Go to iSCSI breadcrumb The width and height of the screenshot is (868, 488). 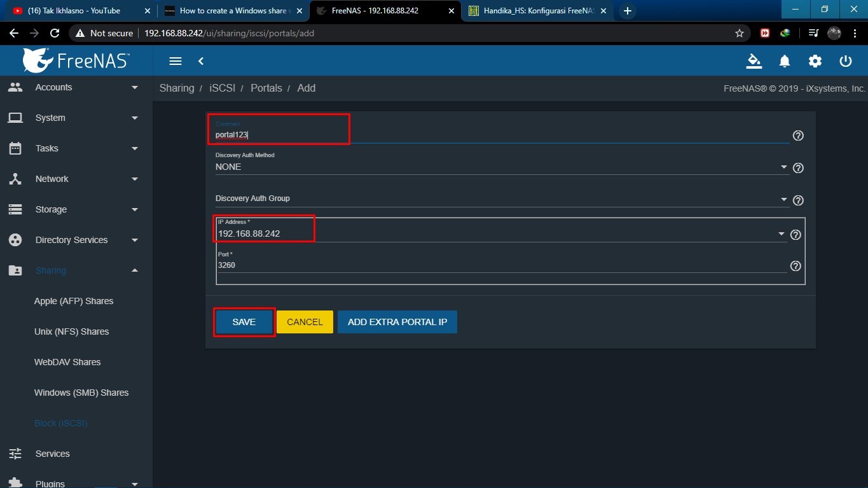click(223, 88)
